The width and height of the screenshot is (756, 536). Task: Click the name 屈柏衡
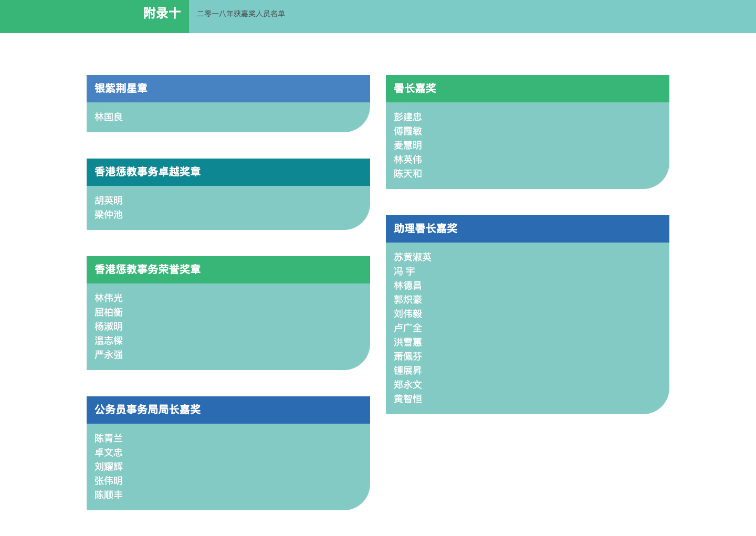pyautogui.click(x=109, y=312)
